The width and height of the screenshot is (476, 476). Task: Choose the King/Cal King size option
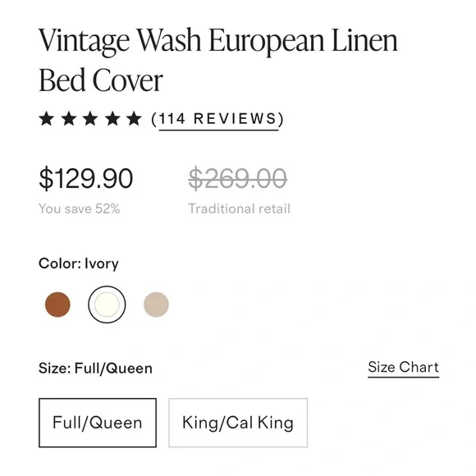238,423
